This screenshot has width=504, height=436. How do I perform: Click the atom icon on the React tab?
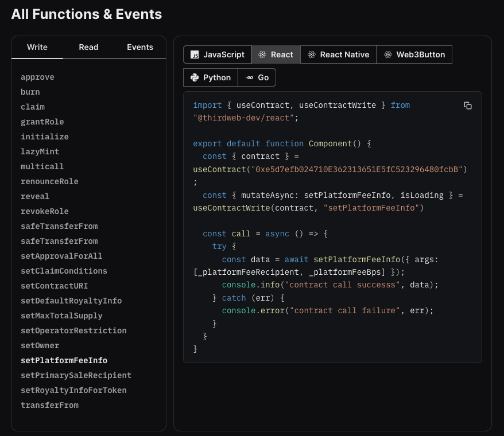(262, 54)
